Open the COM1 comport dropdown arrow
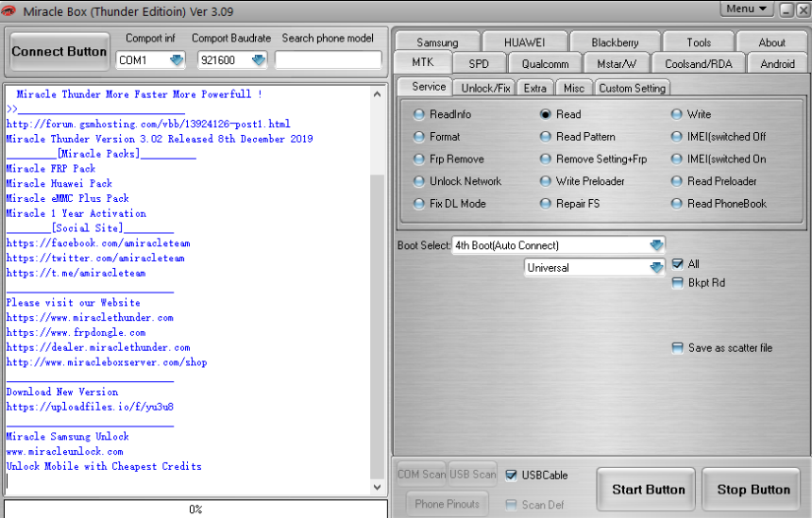 pyautogui.click(x=177, y=60)
